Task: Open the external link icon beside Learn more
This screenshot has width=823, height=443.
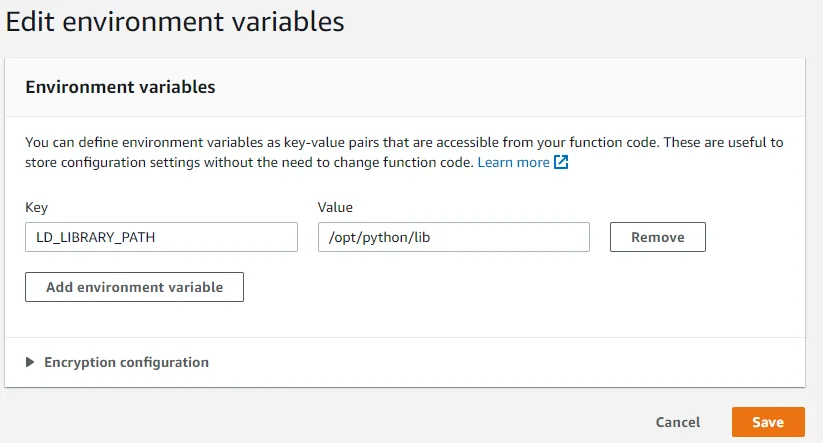Action: tap(561, 162)
